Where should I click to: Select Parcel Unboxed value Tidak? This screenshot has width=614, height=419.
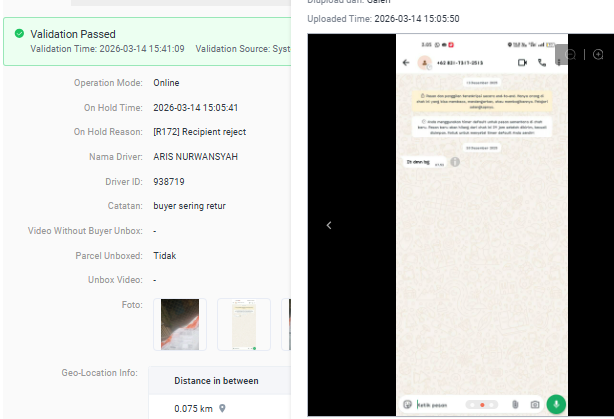(164, 256)
